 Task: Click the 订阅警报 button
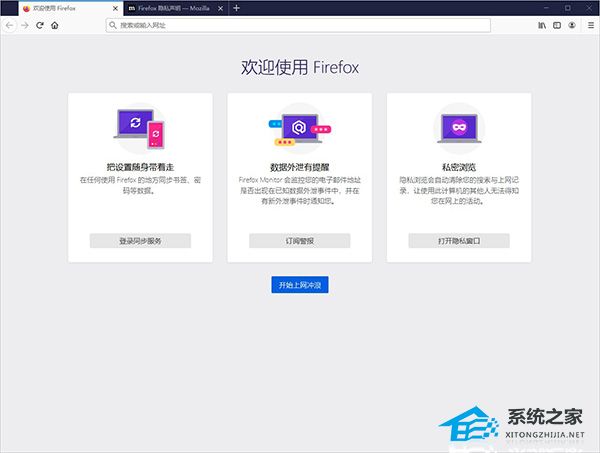[x=300, y=241]
